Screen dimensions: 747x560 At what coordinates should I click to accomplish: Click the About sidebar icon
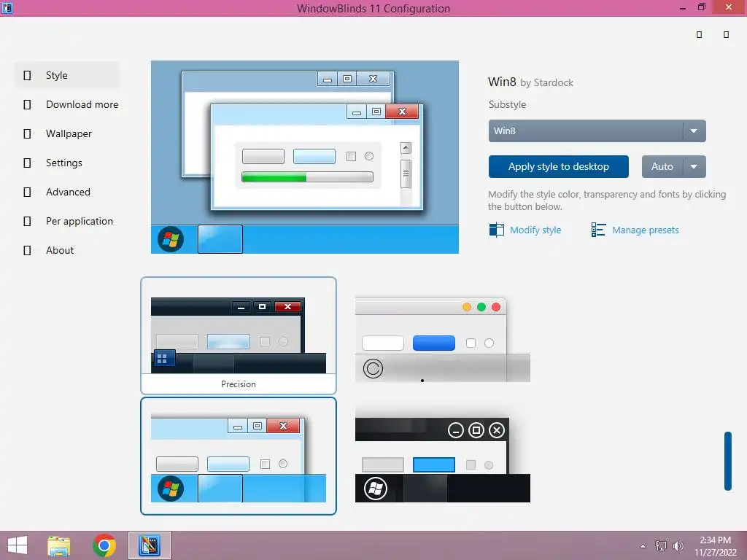pos(27,250)
